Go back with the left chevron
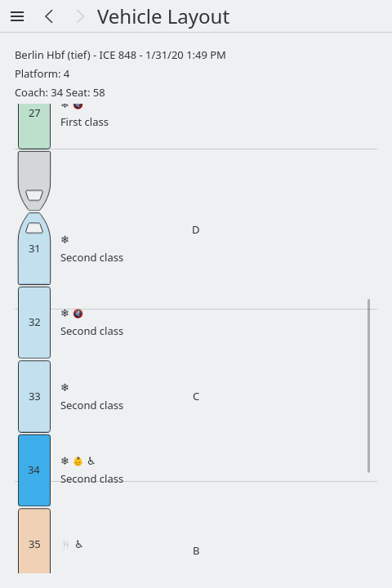 coord(49,16)
